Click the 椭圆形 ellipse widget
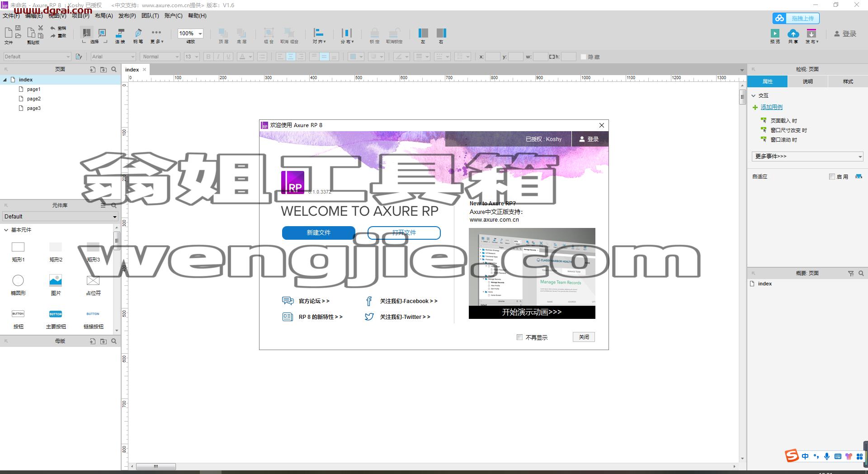The image size is (868, 474). point(18,284)
